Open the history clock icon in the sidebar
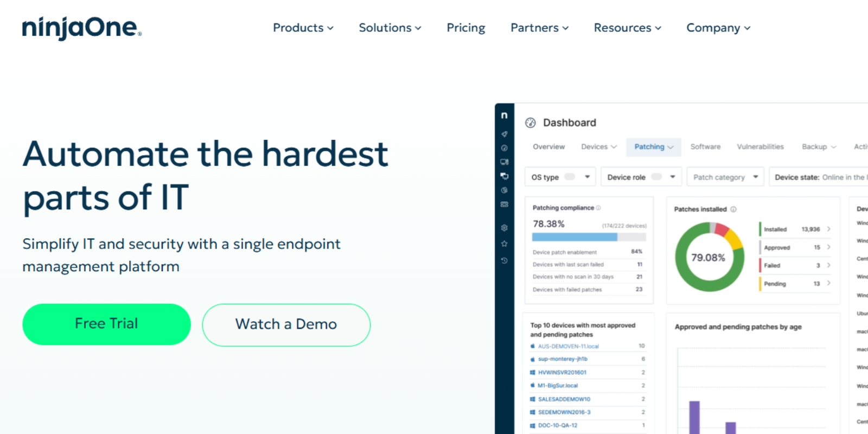Viewport: 868px width, 434px height. (505, 260)
